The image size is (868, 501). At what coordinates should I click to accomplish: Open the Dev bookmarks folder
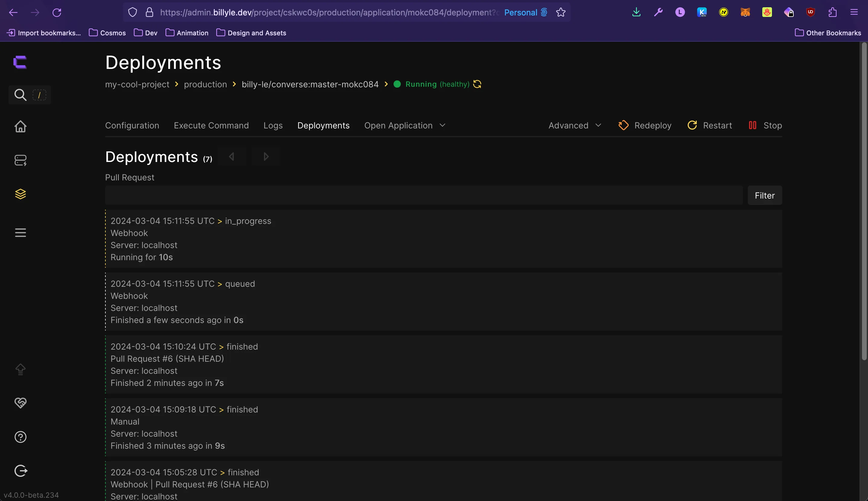point(146,33)
